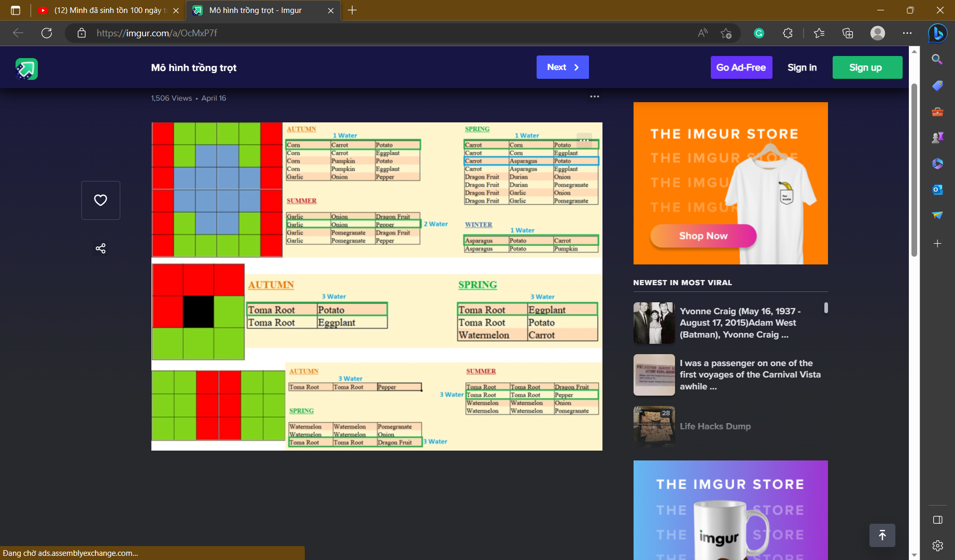Refresh the page with reload icon

[47, 33]
